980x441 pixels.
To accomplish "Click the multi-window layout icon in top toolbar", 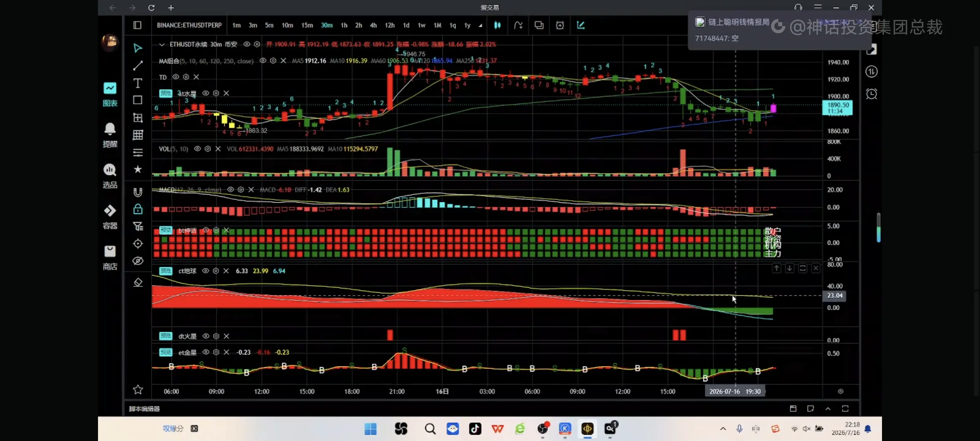I will [539, 25].
